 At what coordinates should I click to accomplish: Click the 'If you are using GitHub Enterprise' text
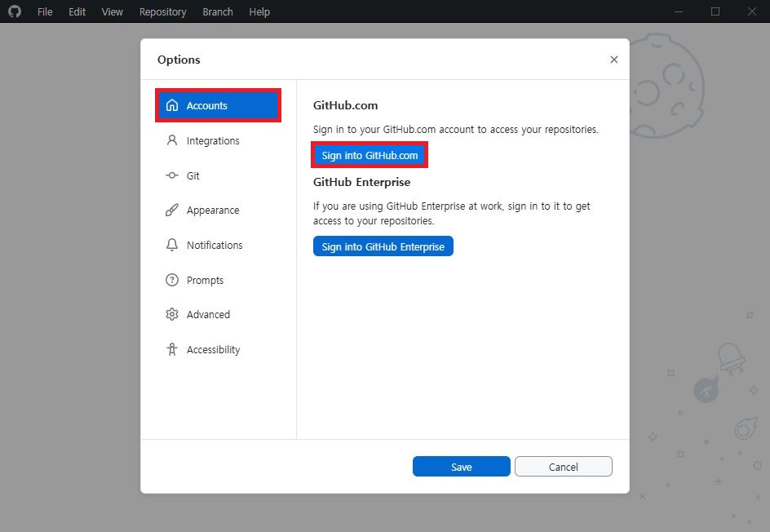[x=452, y=213]
